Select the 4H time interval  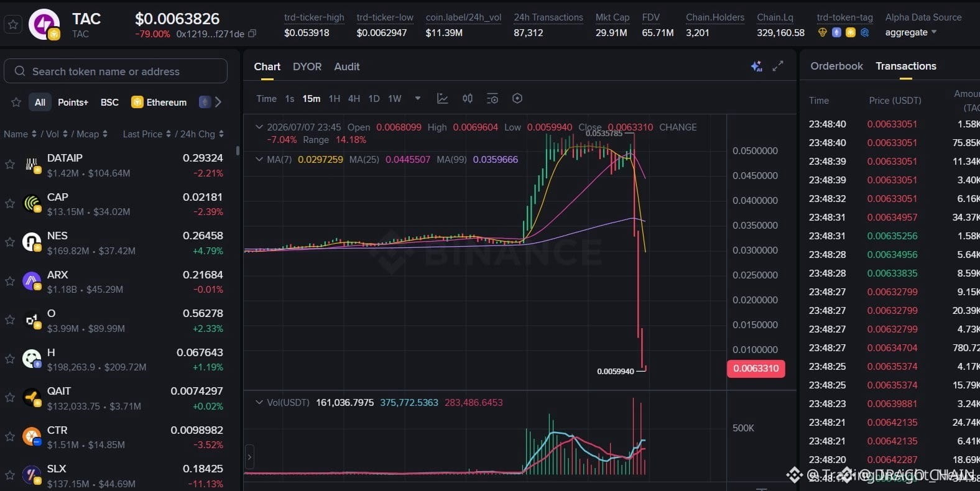(x=354, y=98)
